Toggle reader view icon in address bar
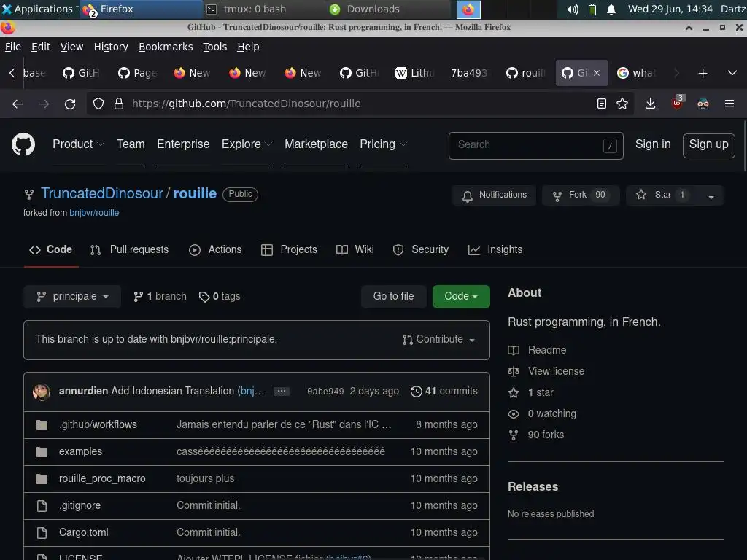Image resolution: width=747 pixels, height=560 pixels. pyautogui.click(x=602, y=104)
